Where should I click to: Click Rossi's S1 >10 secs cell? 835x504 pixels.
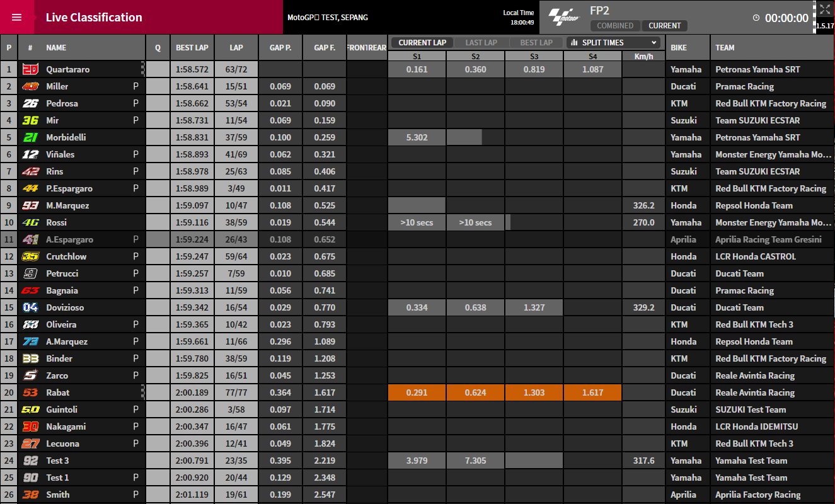pos(417,222)
